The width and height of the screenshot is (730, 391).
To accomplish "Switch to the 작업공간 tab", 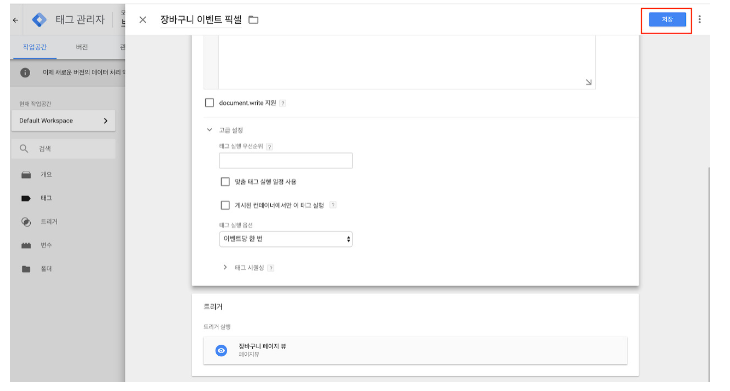I will click(35, 47).
